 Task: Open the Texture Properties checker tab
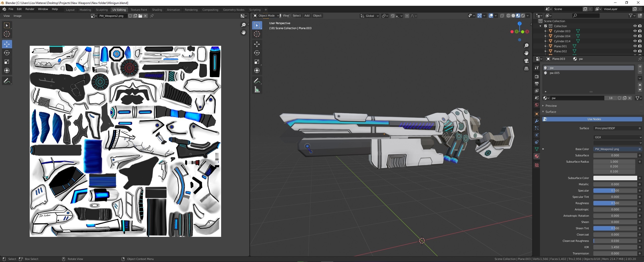(537, 165)
